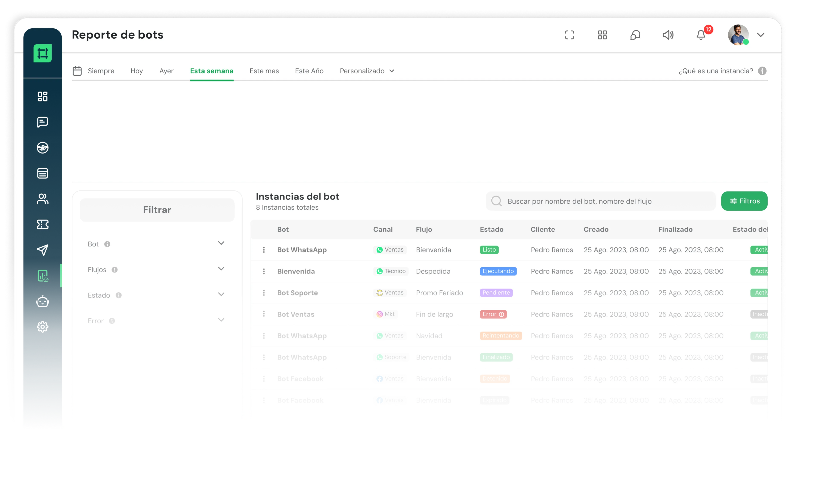Image resolution: width=819 pixels, height=504 pixels.
Task: Click the Canal column header
Action: (383, 229)
